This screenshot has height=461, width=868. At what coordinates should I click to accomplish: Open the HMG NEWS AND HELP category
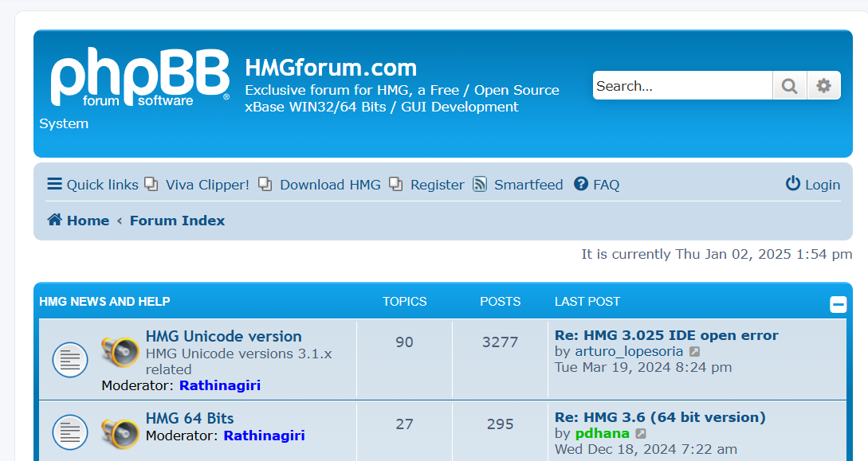point(104,301)
